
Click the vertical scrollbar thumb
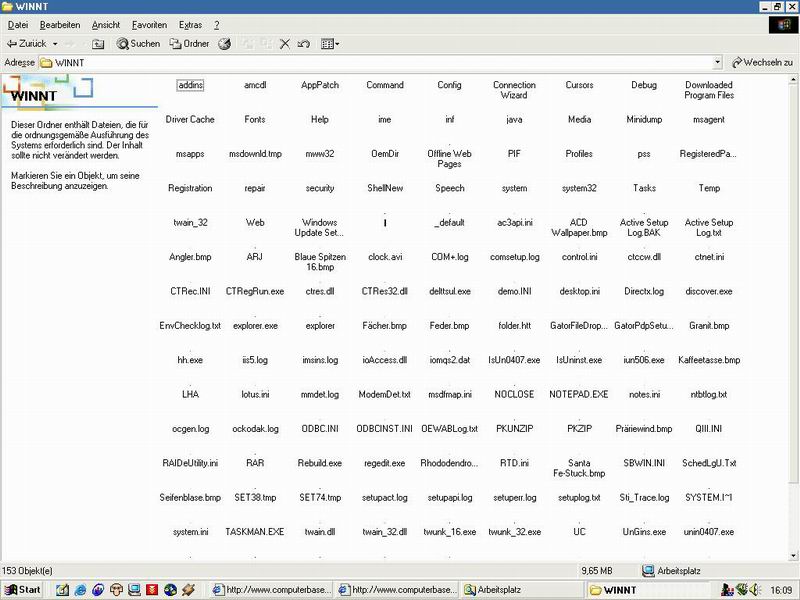click(793, 283)
